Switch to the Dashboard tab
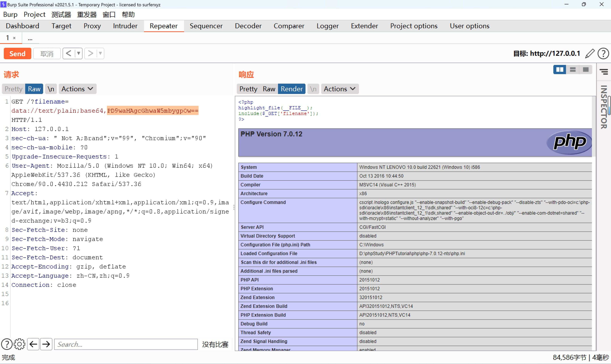611x364 pixels. 23,26
